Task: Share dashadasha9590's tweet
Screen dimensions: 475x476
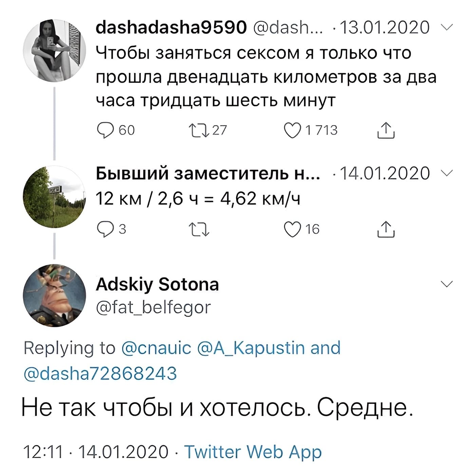Action: point(386,130)
